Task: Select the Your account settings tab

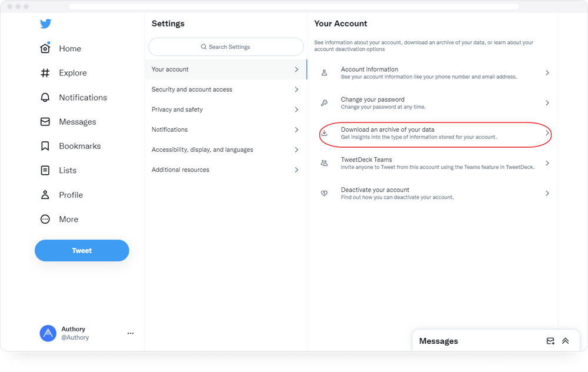Action: click(x=226, y=69)
